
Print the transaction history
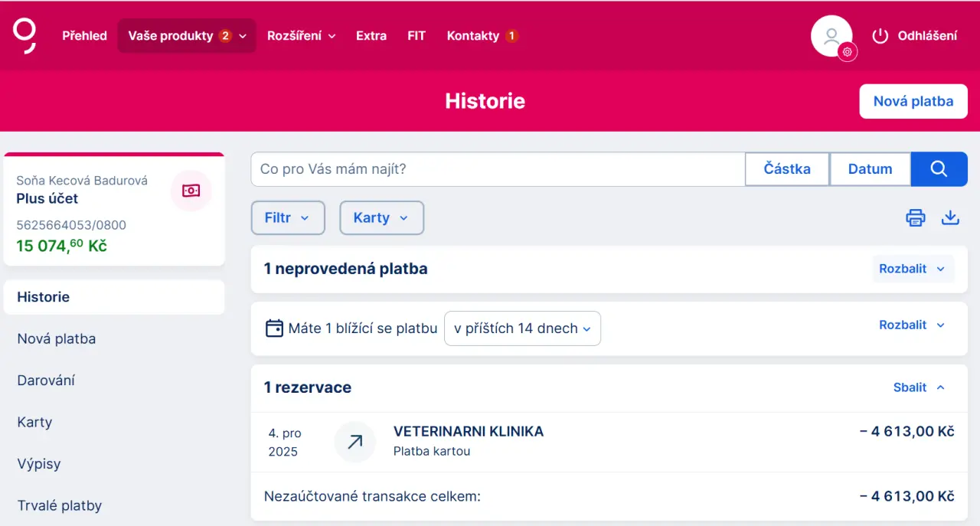click(916, 217)
